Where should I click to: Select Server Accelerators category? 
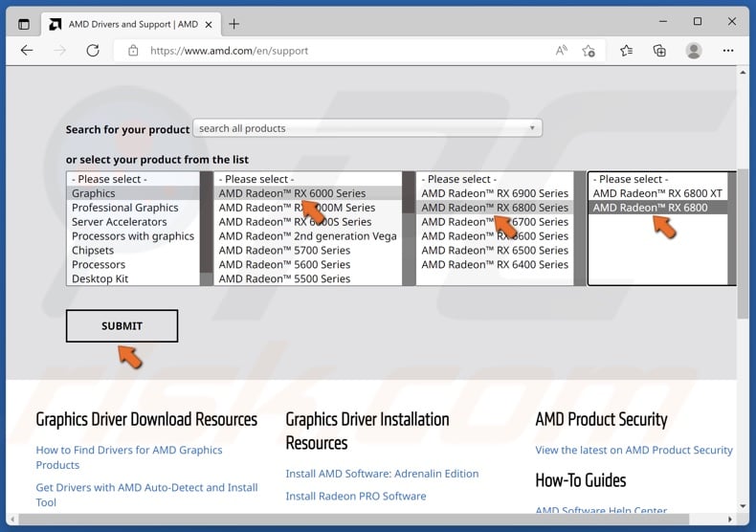tap(133, 222)
